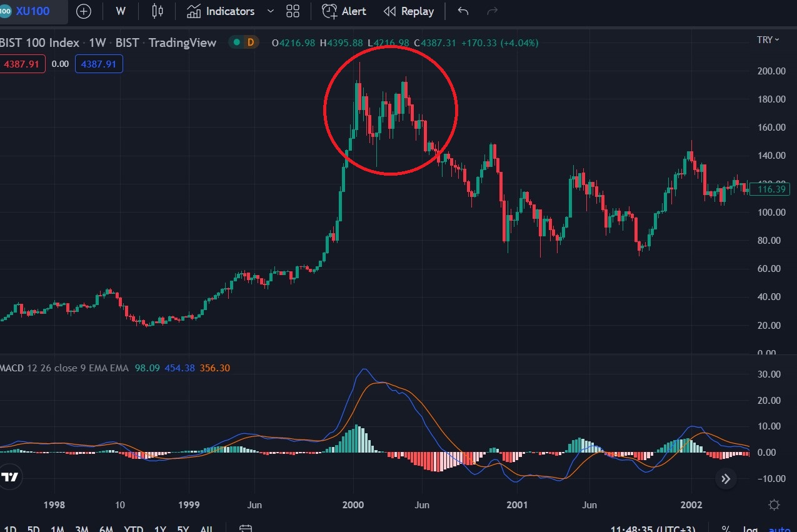Select the MACD indicator legend
This screenshot has height=532, width=797.
click(64, 368)
